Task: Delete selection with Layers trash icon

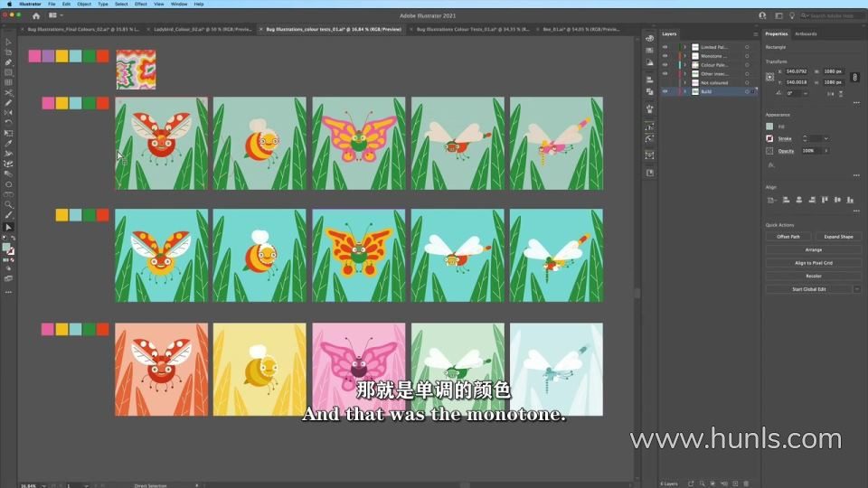Action: pos(746,483)
